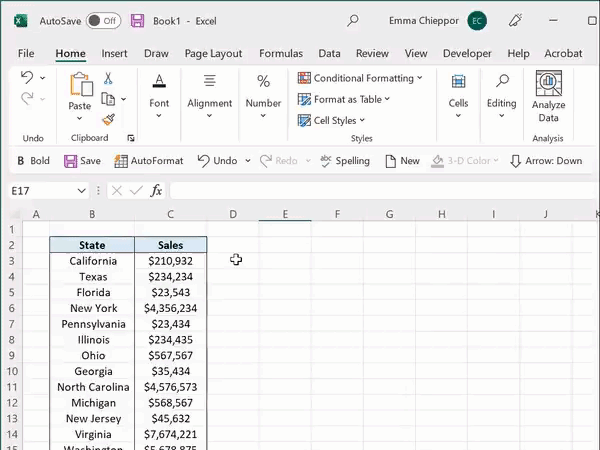This screenshot has width=600, height=450.
Task: Click the AutoFormat toolbar icon
Action: 148,161
